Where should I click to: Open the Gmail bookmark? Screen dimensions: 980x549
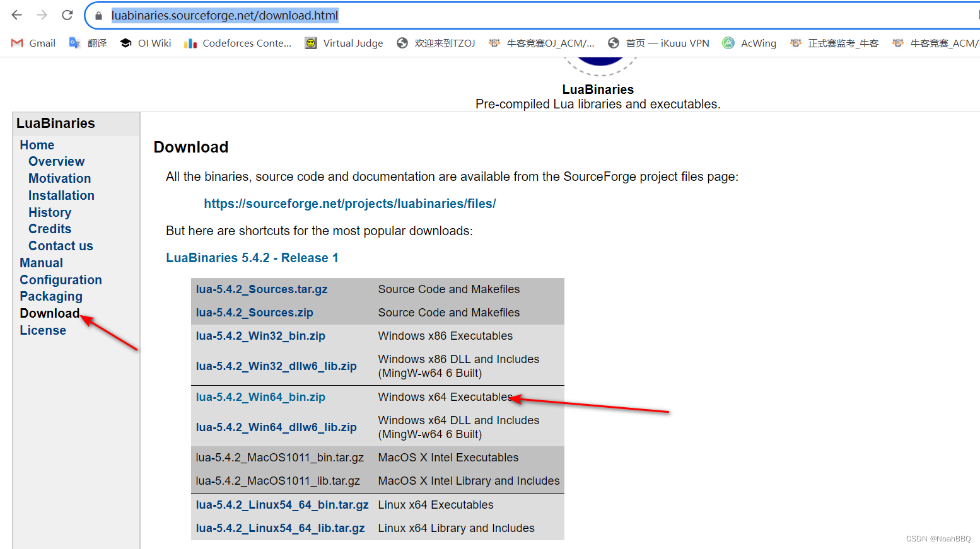coord(33,43)
